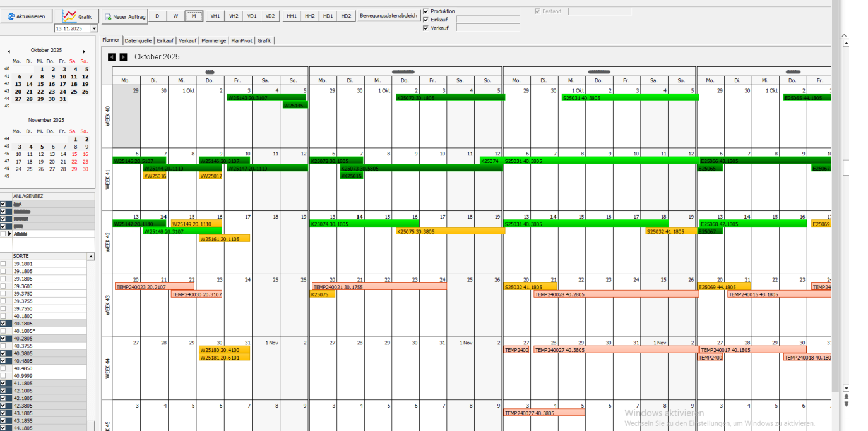The height and width of the screenshot is (431, 868).
Task: Show next month in mini calendar
Action: [x=84, y=51]
